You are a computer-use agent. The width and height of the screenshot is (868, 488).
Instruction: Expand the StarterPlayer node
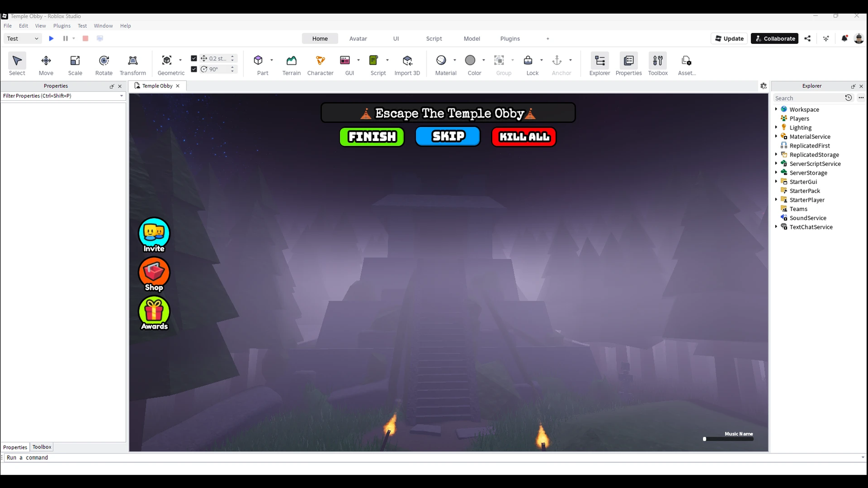pyautogui.click(x=776, y=200)
